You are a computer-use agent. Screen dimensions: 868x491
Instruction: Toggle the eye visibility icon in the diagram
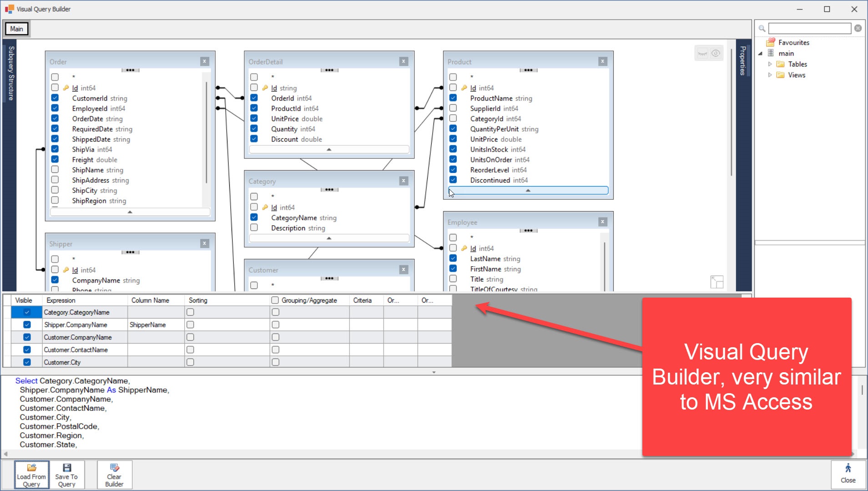point(716,53)
